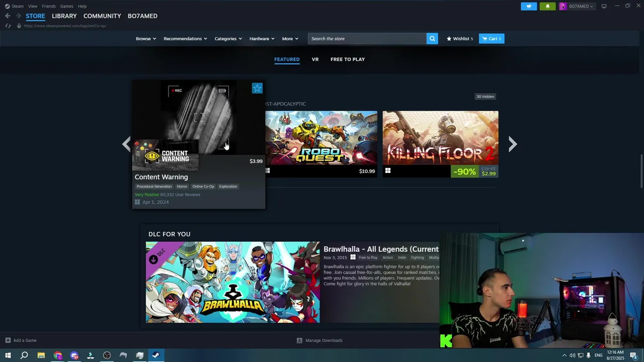Expand the Hardware dropdown

pyautogui.click(x=262, y=39)
